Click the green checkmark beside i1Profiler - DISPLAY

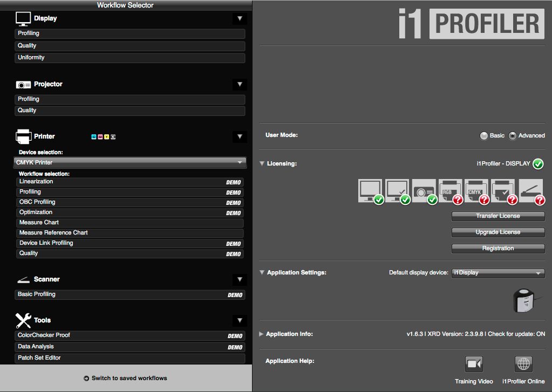(x=537, y=163)
